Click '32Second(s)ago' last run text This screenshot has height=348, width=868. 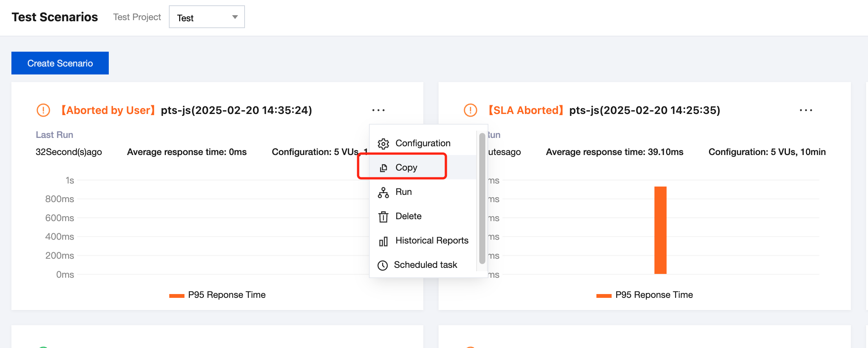point(69,152)
